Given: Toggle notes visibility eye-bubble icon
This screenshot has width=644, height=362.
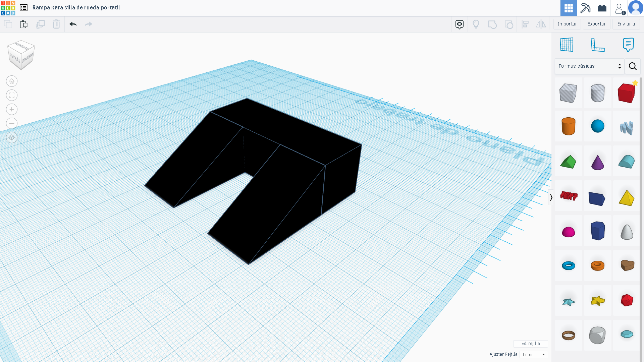Looking at the screenshot, I should click(x=460, y=24).
